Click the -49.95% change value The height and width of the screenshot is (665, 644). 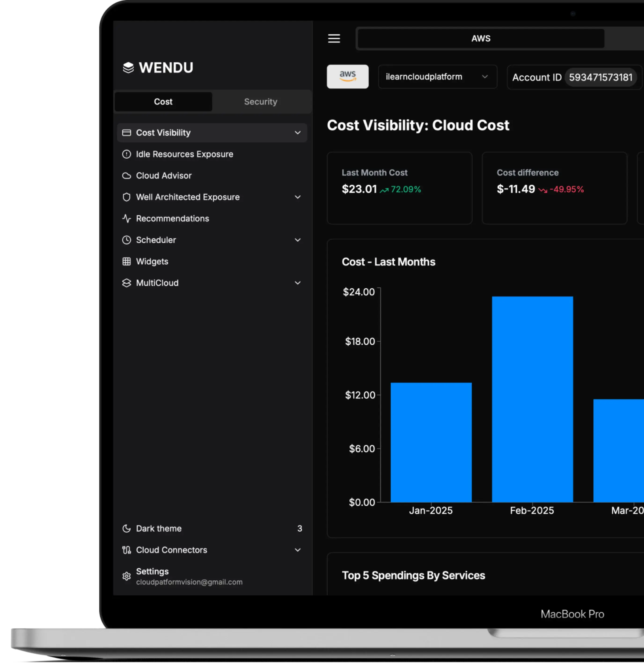(x=567, y=189)
